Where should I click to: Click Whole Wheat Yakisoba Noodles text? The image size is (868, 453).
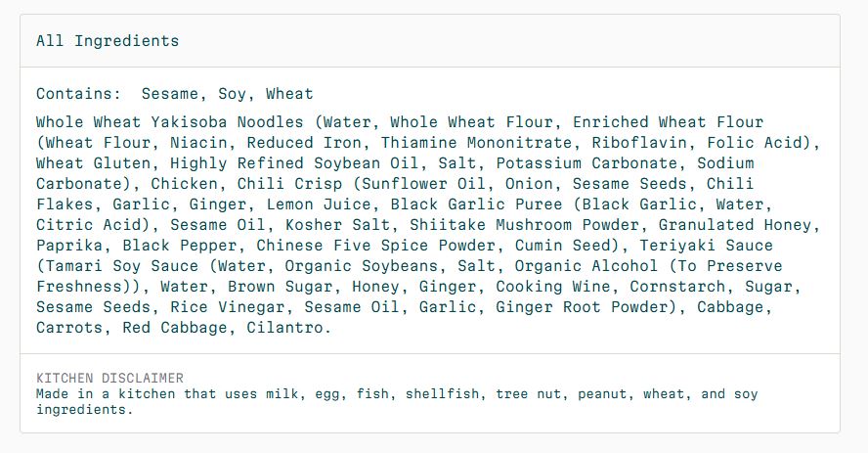(x=170, y=122)
